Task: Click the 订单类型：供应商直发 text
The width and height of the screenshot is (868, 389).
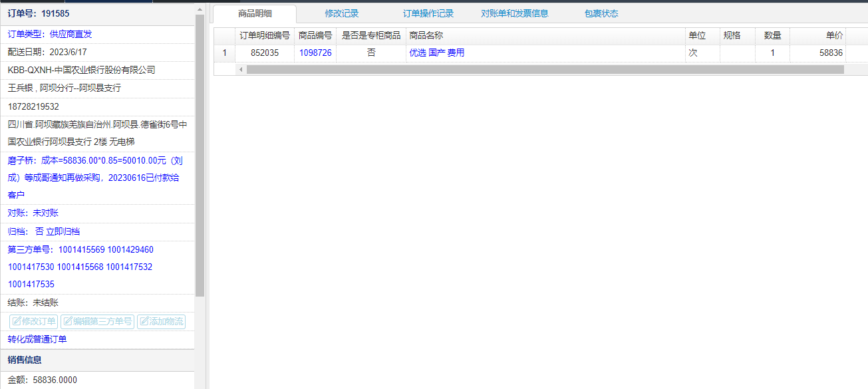Action: point(50,34)
